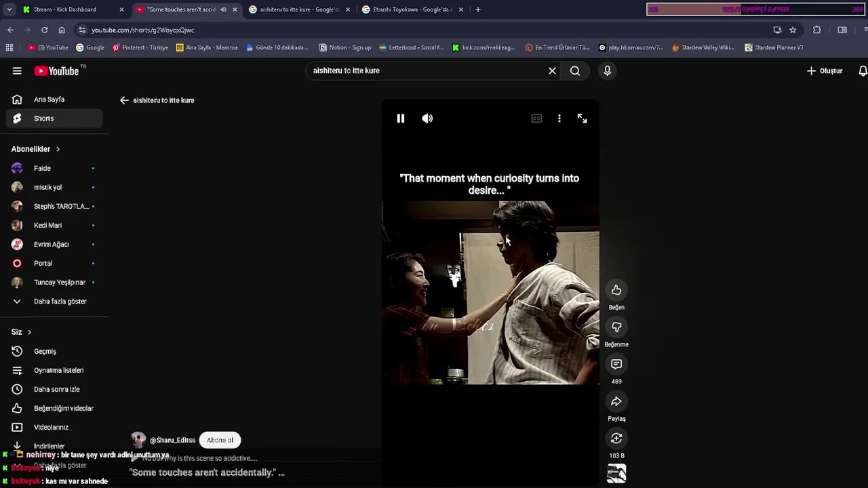Expand the Abonelikler section

coord(35,149)
